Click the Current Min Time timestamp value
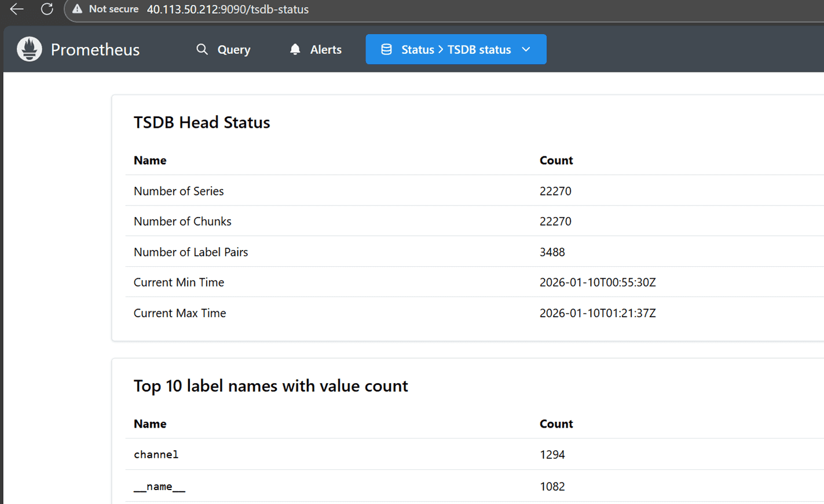The height and width of the screenshot is (504, 824). (x=597, y=282)
